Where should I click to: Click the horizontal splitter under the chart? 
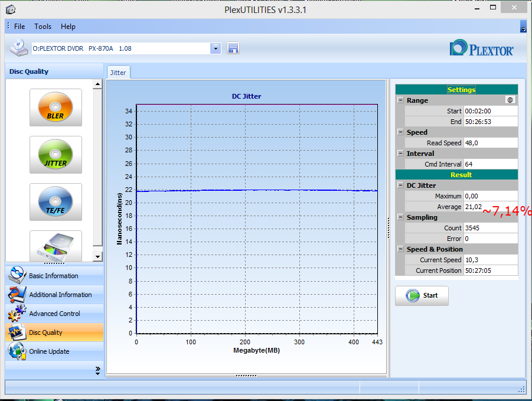click(x=246, y=376)
